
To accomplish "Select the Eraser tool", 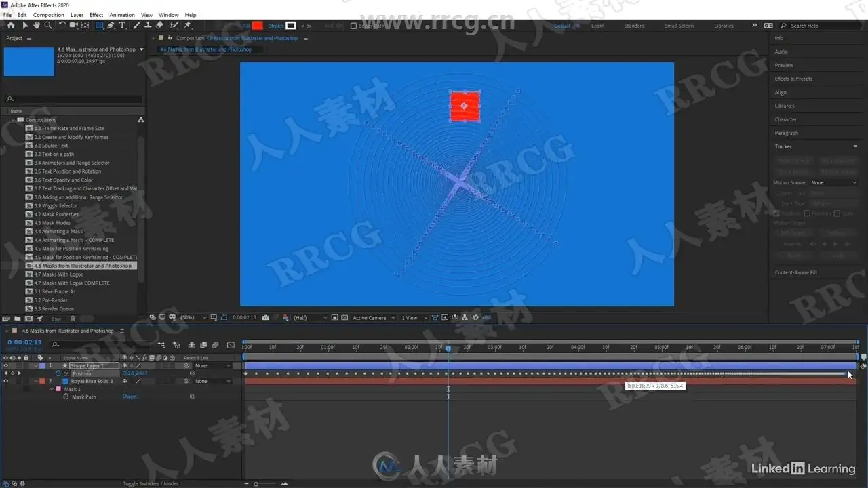I will pyautogui.click(x=159, y=26).
